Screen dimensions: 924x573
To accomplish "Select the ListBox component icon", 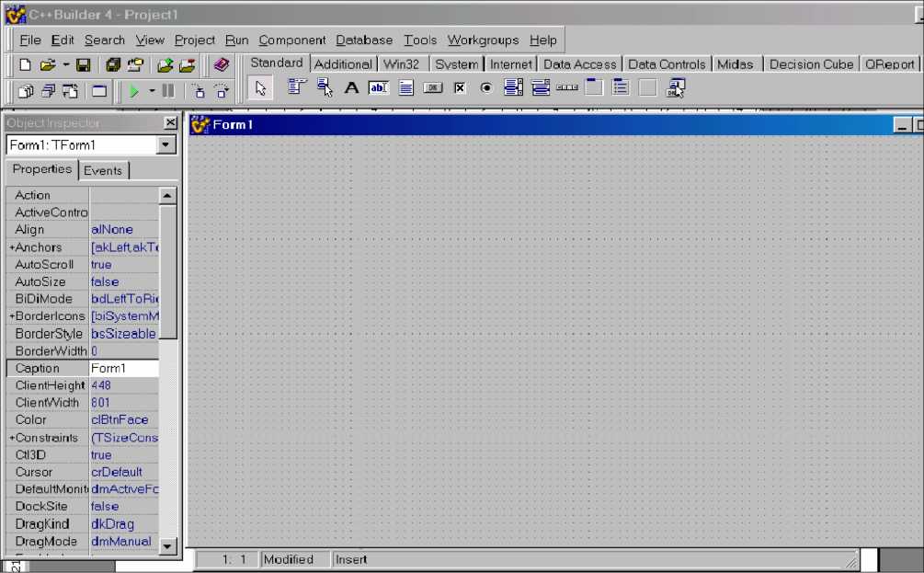I will (x=513, y=88).
